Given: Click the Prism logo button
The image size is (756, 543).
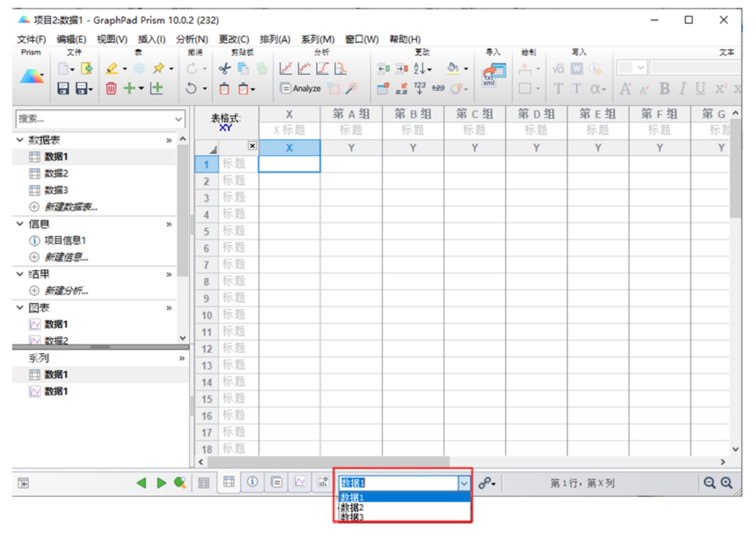Looking at the screenshot, I should (32, 77).
